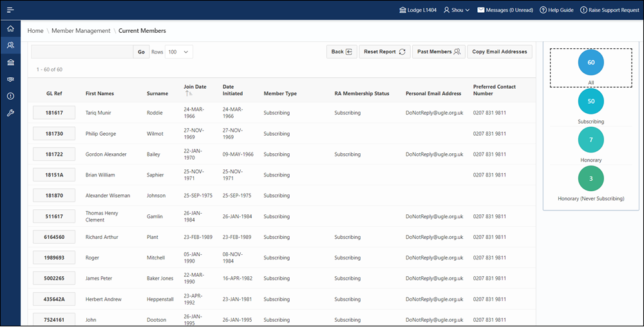Filter by Honorary members circle
Screen dimensions: 644x327
click(591, 140)
